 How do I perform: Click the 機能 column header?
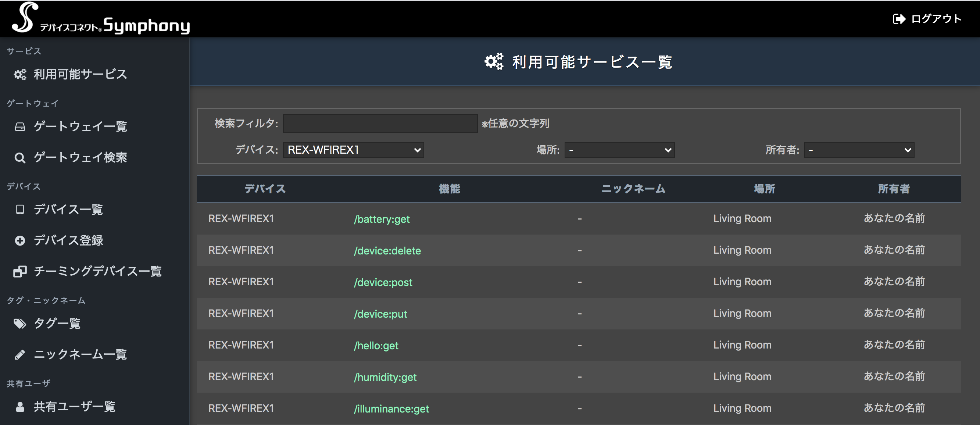pos(450,189)
